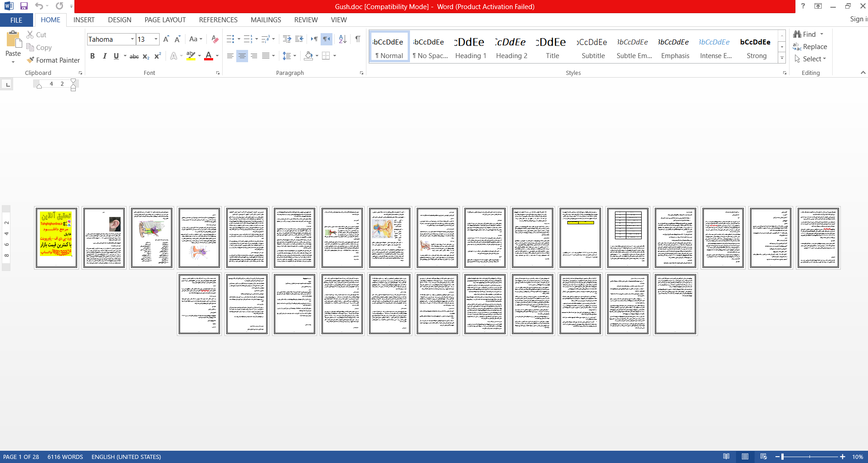
Task: Apply the Heading 1 style
Action: (471, 47)
